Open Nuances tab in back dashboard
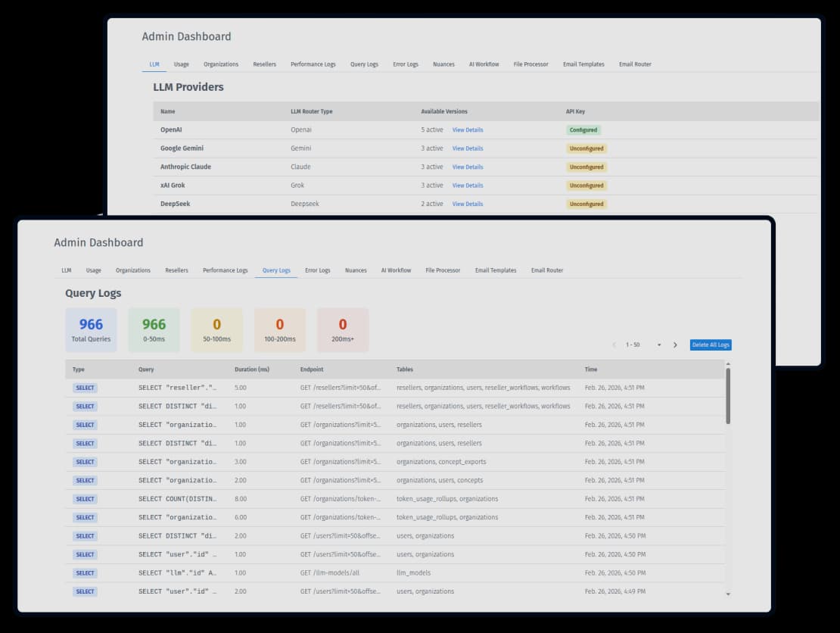 pyautogui.click(x=443, y=64)
